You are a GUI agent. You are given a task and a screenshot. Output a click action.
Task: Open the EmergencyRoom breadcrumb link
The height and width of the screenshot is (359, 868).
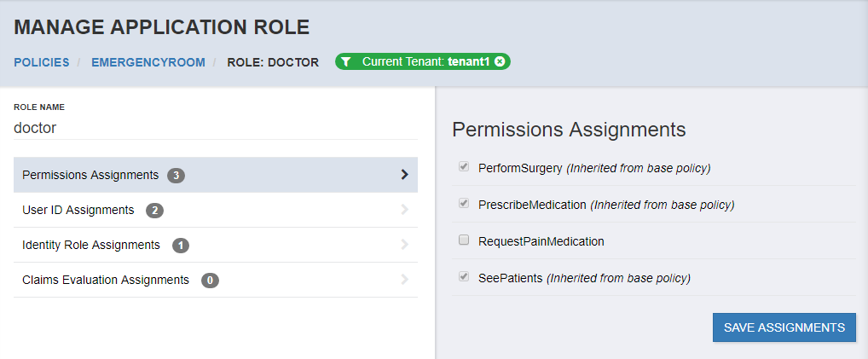coord(148,62)
